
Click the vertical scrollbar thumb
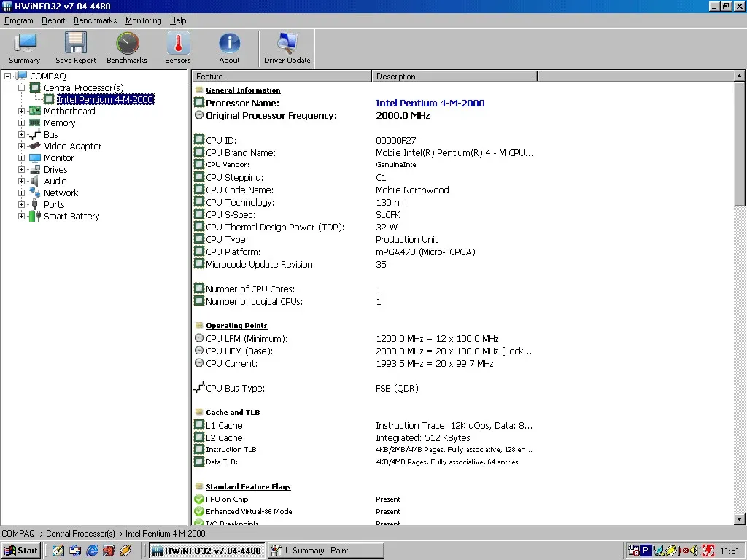coord(739,144)
